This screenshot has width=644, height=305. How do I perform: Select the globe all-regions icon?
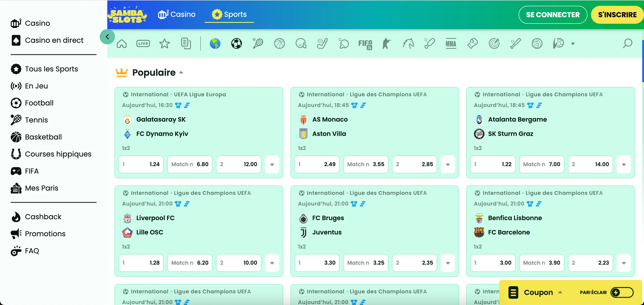(215, 44)
